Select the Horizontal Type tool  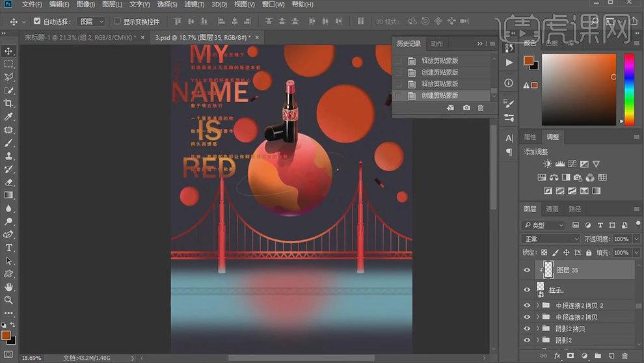coord(8,248)
